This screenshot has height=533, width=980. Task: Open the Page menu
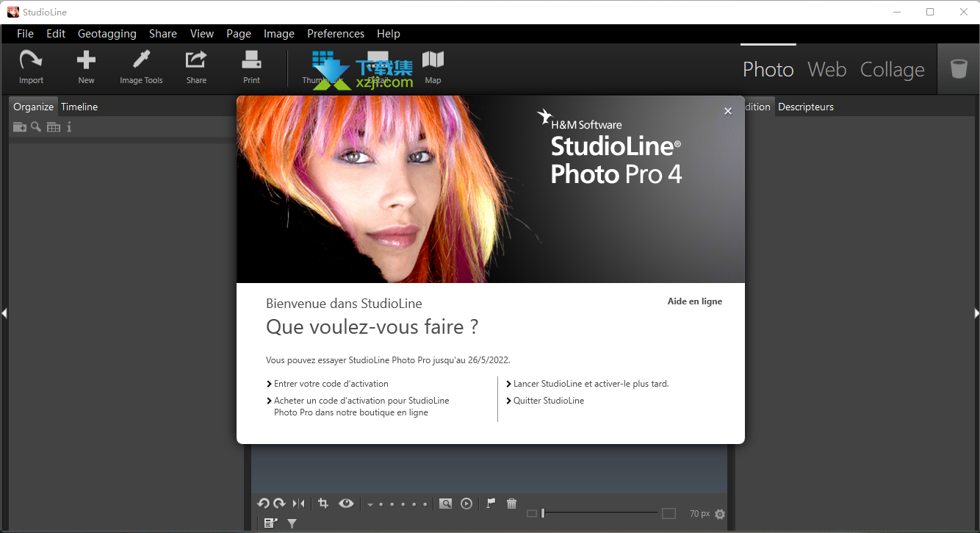[239, 34]
